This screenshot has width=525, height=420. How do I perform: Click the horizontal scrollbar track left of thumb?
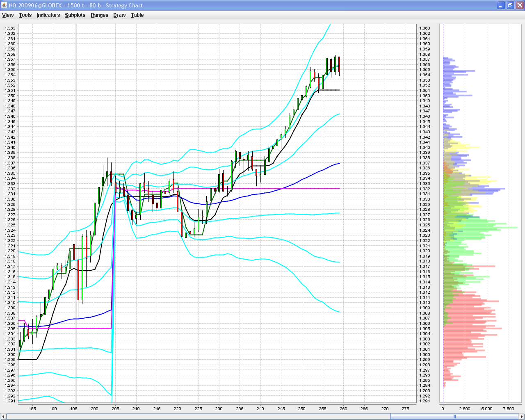tap(199, 417)
